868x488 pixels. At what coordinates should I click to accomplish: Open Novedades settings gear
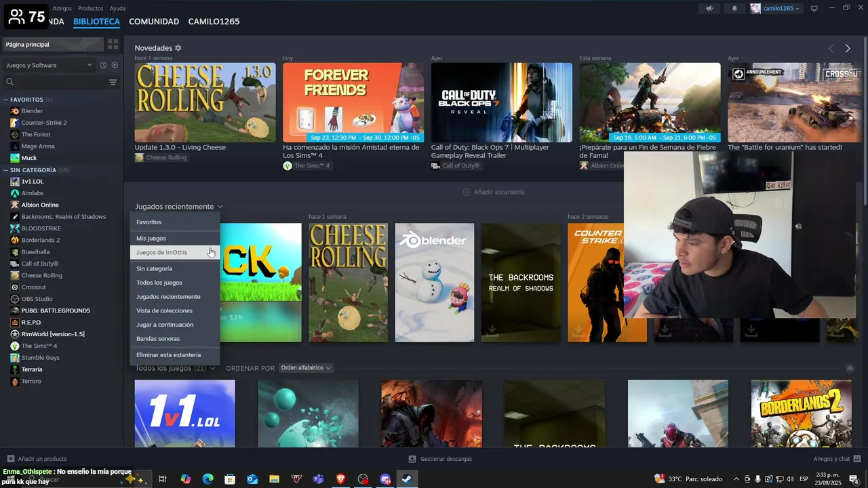pos(178,48)
